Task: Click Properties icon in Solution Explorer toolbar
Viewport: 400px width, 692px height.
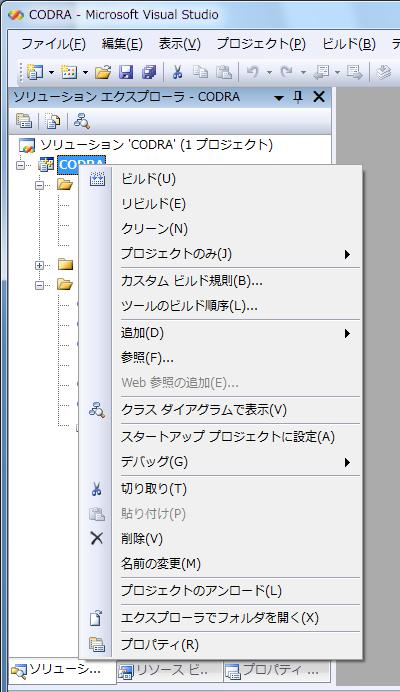Action: (x=24, y=121)
